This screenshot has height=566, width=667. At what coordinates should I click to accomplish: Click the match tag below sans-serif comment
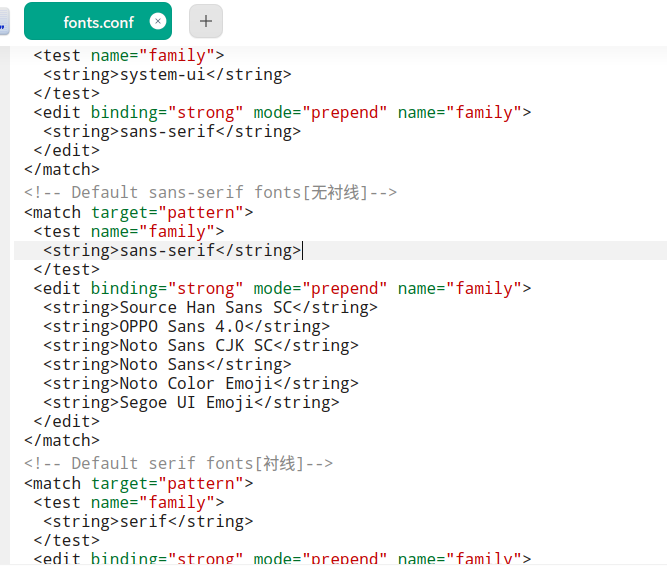(139, 213)
